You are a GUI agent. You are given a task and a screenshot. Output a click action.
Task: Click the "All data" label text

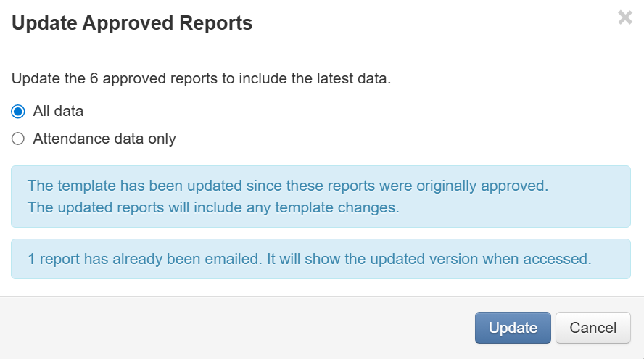tap(58, 112)
